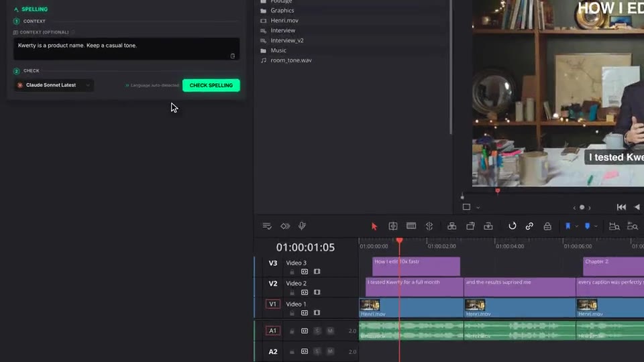
Task: Click the paste icon in context field
Action: (x=233, y=56)
